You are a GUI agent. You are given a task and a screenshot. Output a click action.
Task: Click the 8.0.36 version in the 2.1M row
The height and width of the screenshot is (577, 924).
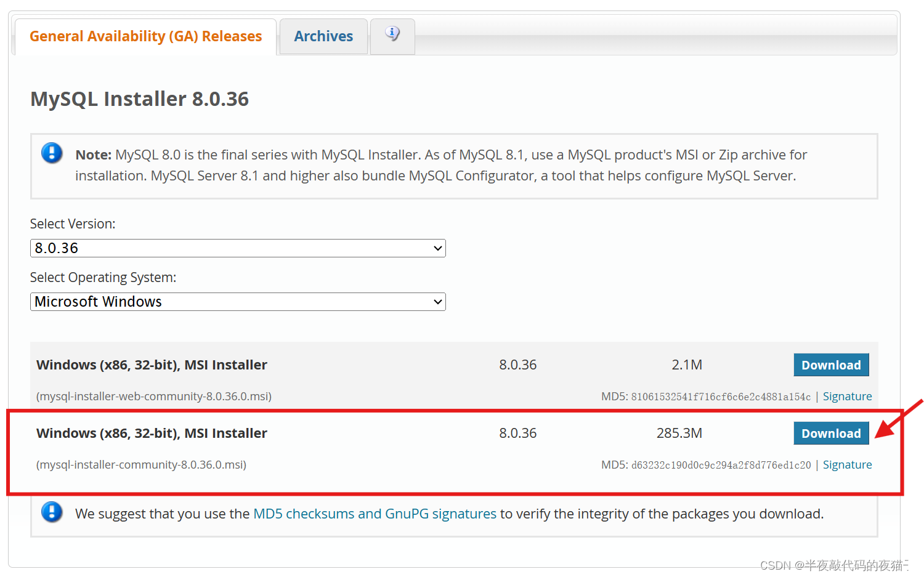pos(518,365)
